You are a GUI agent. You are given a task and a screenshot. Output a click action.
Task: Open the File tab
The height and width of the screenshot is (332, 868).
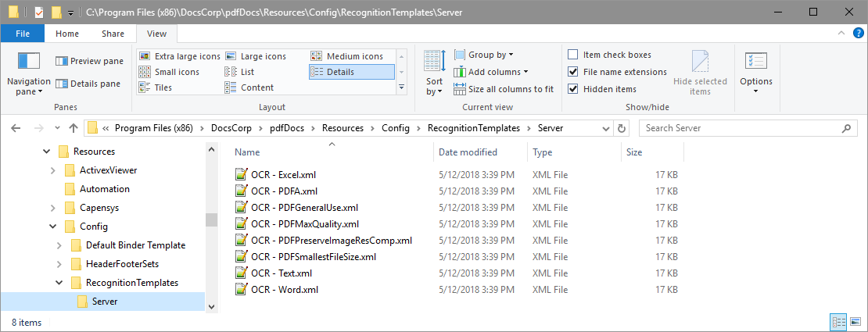[x=23, y=34]
